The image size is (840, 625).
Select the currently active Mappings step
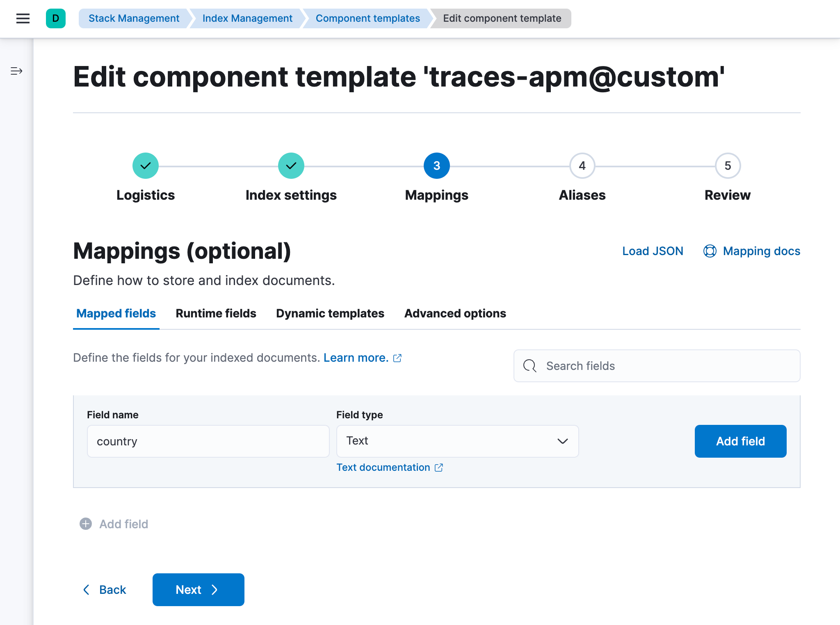pos(436,166)
